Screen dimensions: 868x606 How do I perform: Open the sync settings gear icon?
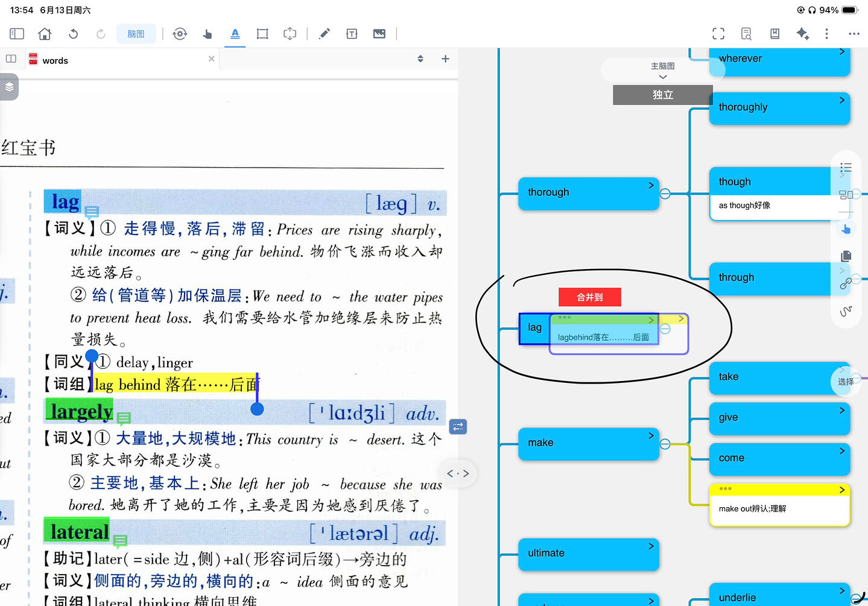pos(180,34)
